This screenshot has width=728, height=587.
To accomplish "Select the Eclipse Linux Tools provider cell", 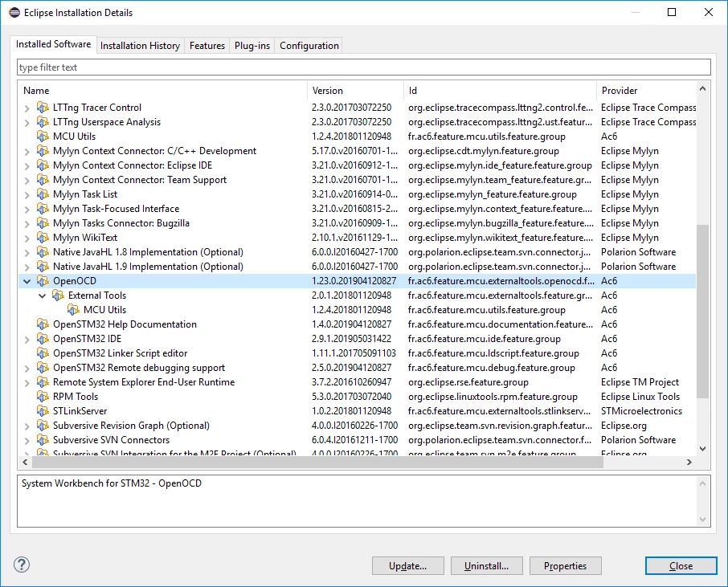I will [640, 397].
